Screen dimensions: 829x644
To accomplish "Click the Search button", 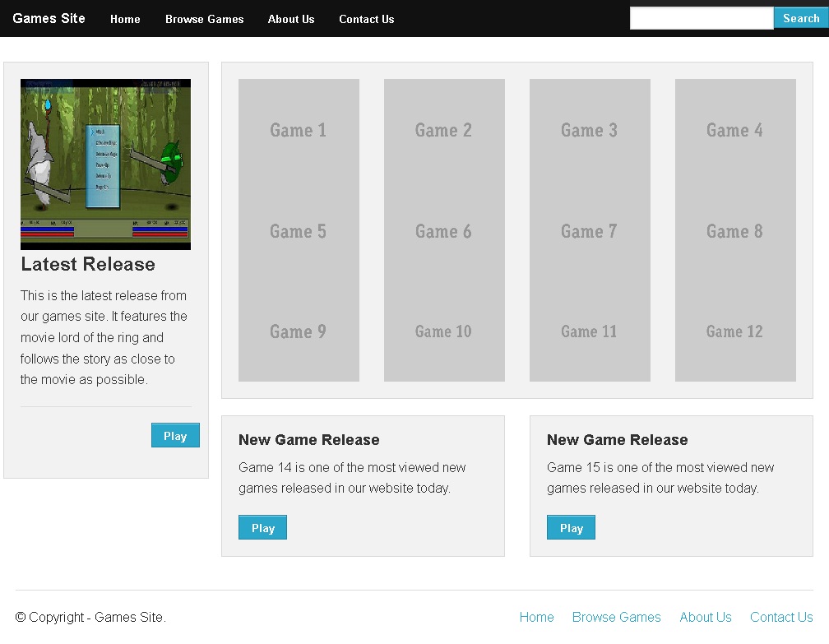I will pos(799,17).
